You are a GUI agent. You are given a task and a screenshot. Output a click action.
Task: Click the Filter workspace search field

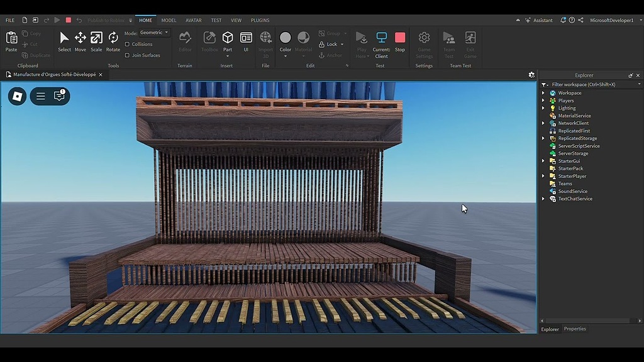(591, 84)
